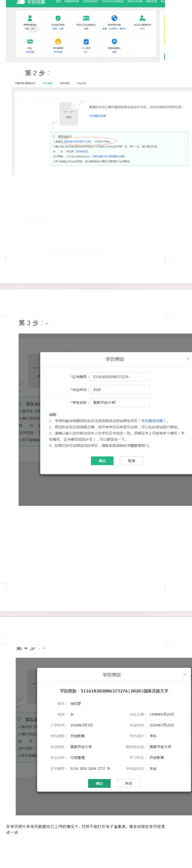The image size is (192, 868).
Task: Click the 学信档案 logo in the header
Action: 31,2
